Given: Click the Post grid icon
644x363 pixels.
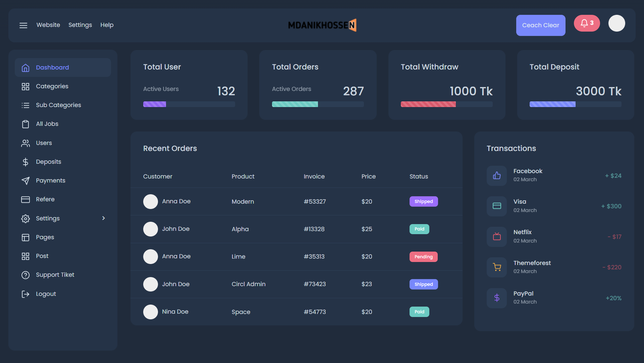Looking at the screenshot, I should (x=25, y=256).
